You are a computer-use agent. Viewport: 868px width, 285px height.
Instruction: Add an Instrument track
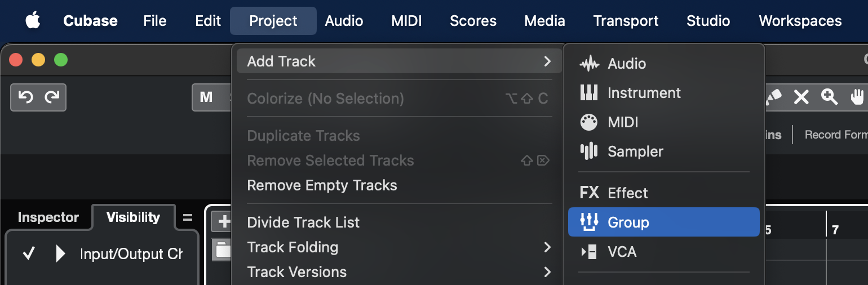[644, 93]
